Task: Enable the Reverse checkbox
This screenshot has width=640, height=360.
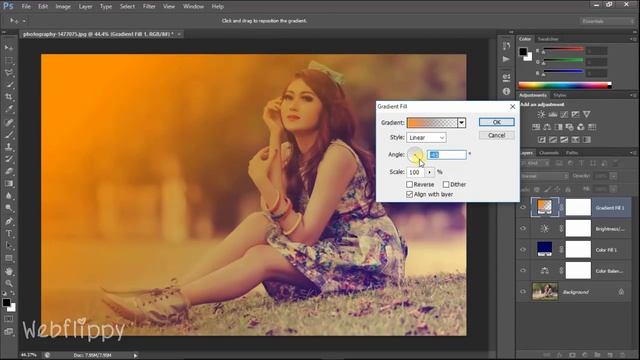Action: pyautogui.click(x=409, y=184)
